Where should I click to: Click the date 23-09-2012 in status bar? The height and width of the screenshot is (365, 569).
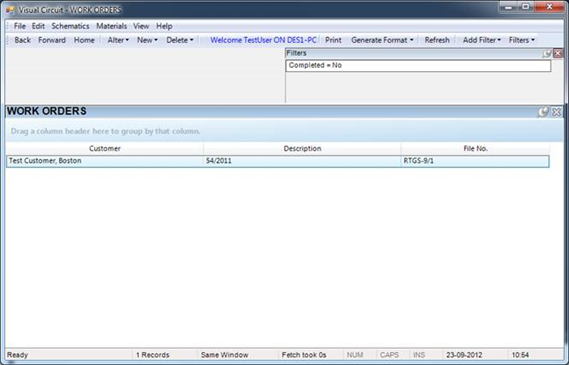pos(464,355)
